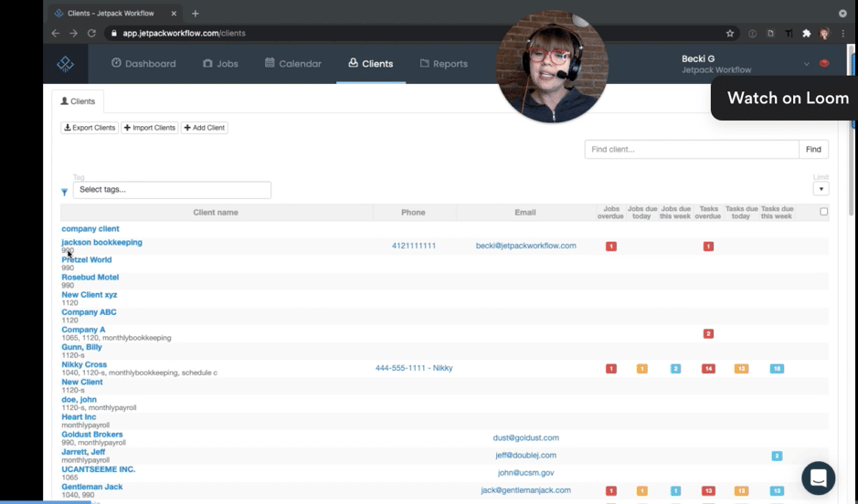Screen dimensions: 858x504
Task: Open the Nikky Cross client
Action: pos(84,364)
